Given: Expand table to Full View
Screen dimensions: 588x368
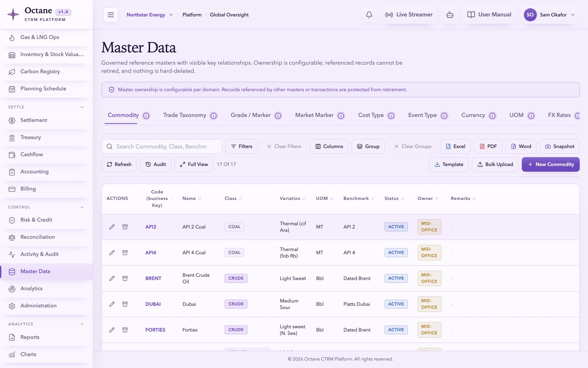Looking at the screenshot, I should tap(194, 164).
